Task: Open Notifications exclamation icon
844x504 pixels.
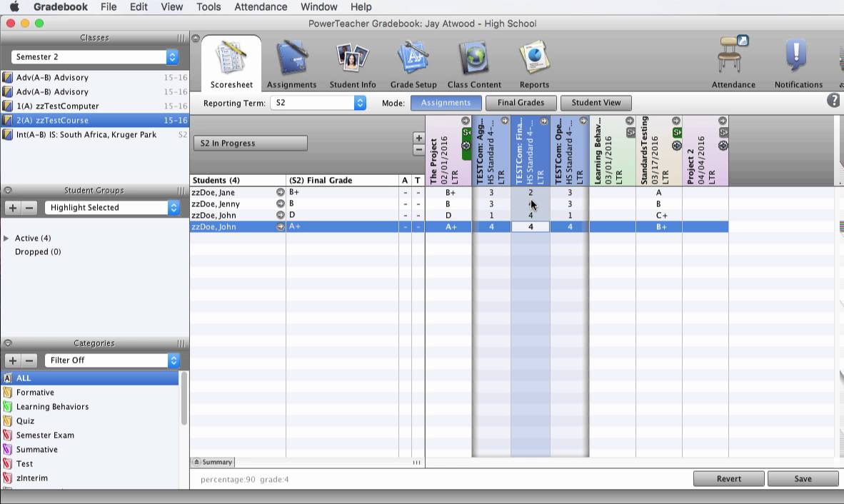Action: [x=797, y=56]
